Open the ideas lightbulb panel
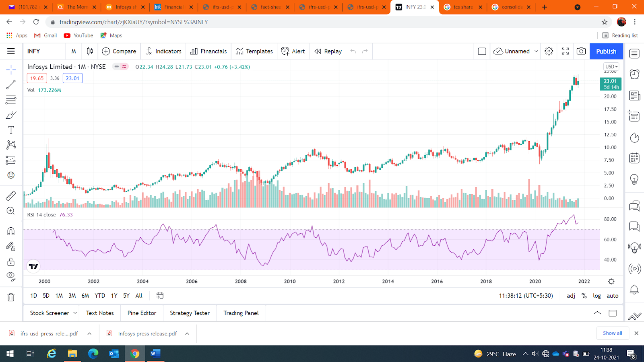This screenshot has height=362, width=644. (x=634, y=179)
